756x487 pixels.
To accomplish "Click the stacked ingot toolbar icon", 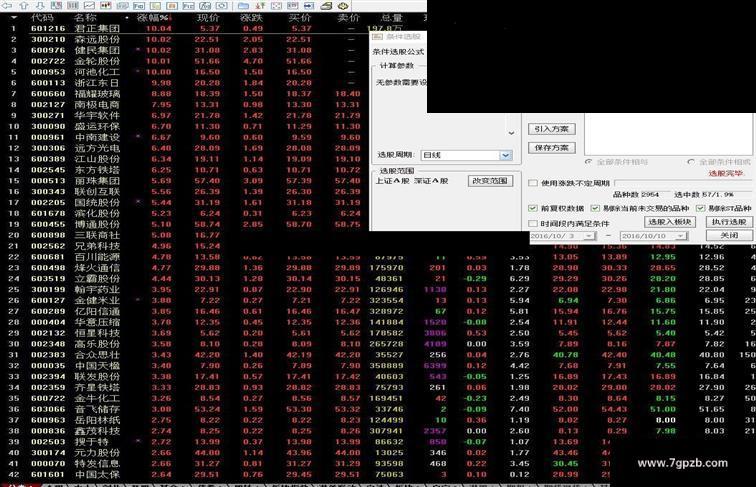I will click(326, 6).
